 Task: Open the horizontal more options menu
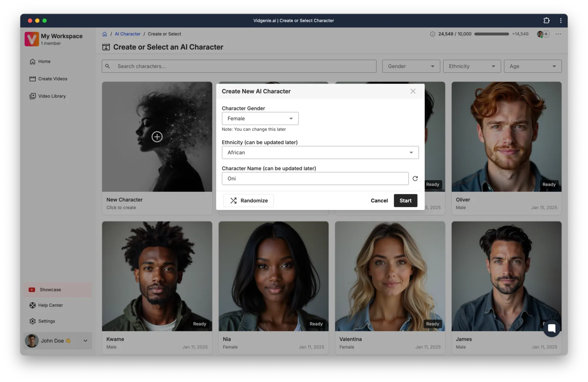[x=558, y=34]
